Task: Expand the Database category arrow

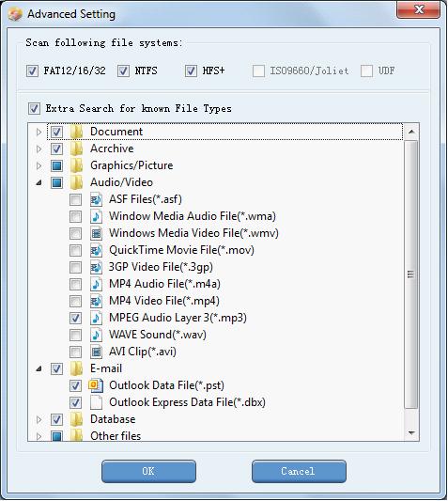Action: point(39,419)
